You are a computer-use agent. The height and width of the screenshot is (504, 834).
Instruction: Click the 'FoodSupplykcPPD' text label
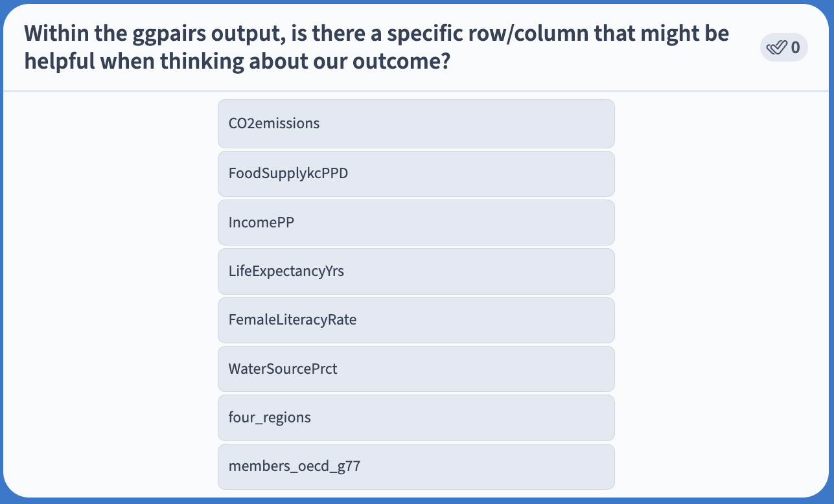click(x=288, y=174)
